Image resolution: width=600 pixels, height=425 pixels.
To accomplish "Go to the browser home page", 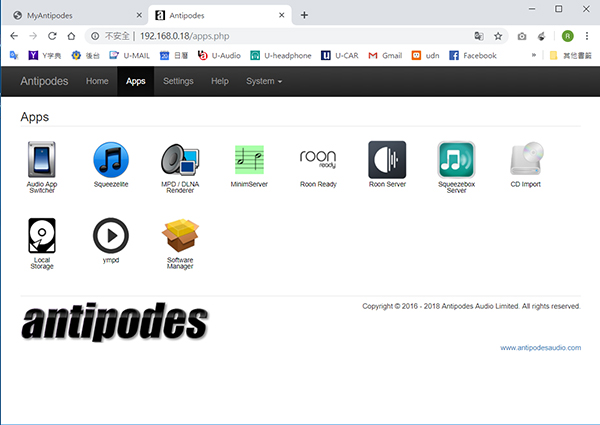I will click(71, 36).
